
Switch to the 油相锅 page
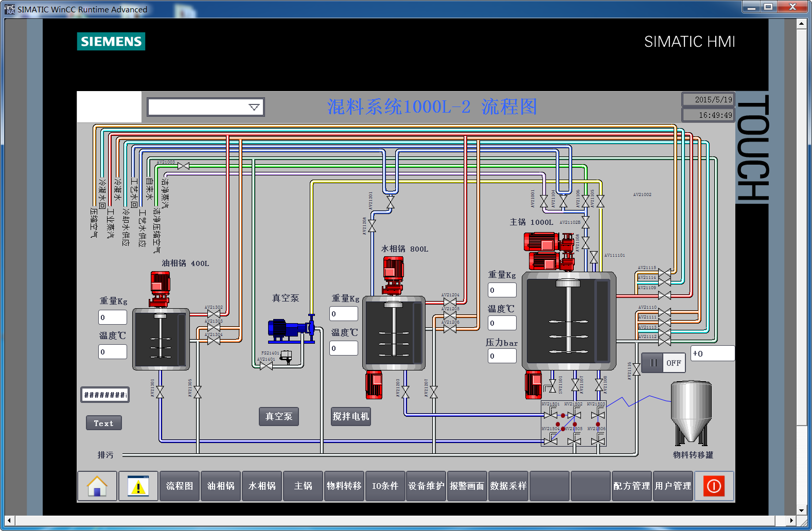pyautogui.click(x=221, y=486)
